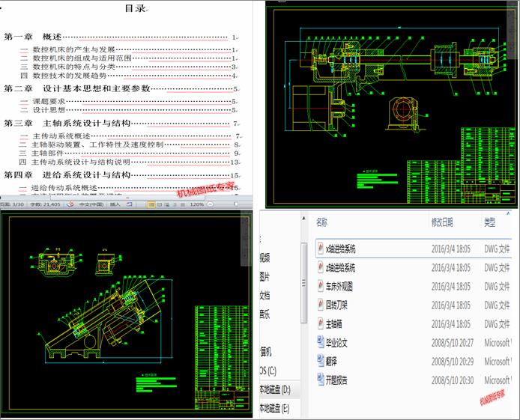Viewport: 520px width, 420px height.
Task: Sort files by the 修改日期 column header
Action: click(442, 222)
